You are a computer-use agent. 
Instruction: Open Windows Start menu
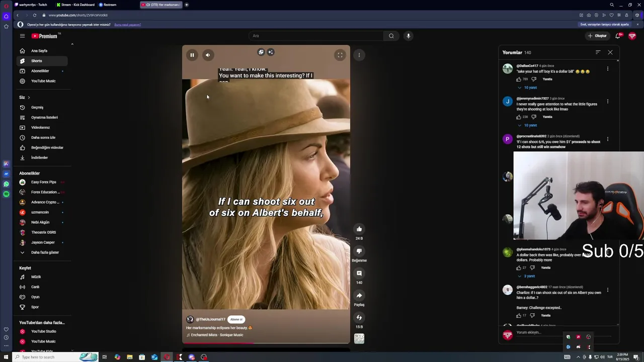click(7, 357)
